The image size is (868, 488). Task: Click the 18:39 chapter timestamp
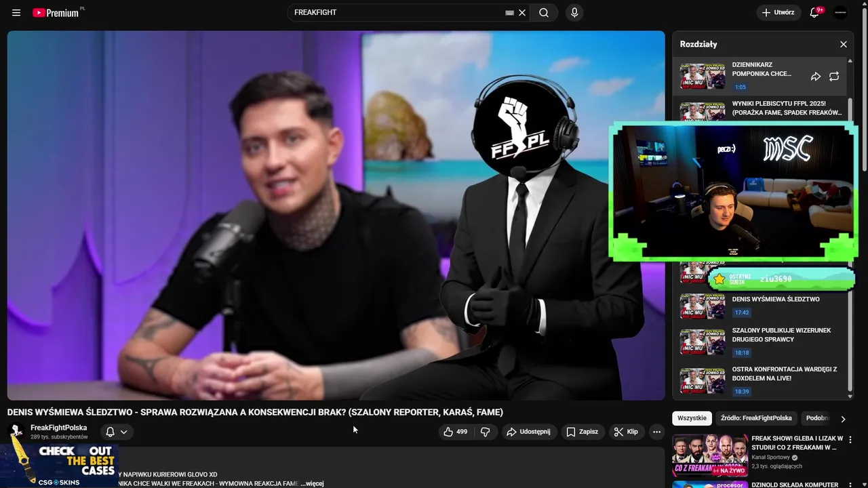(x=741, y=391)
